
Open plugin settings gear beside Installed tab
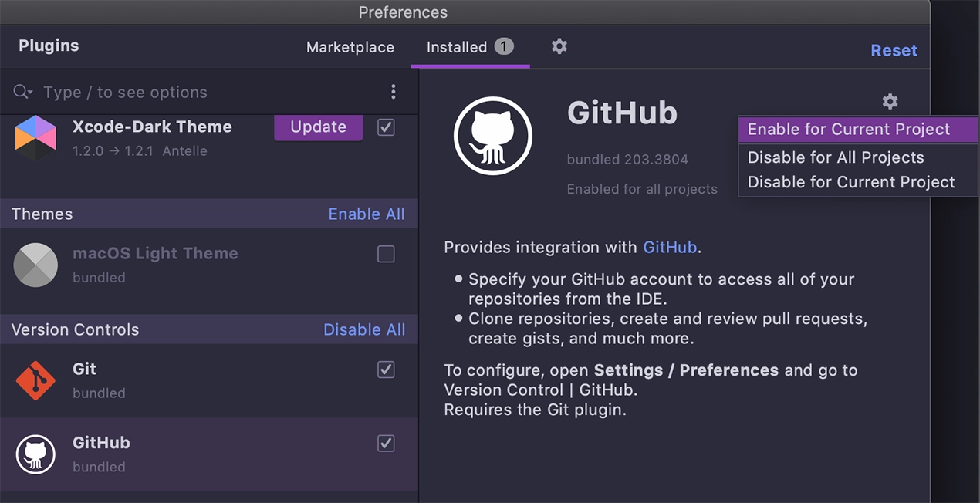pyautogui.click(x=559, y=46)
